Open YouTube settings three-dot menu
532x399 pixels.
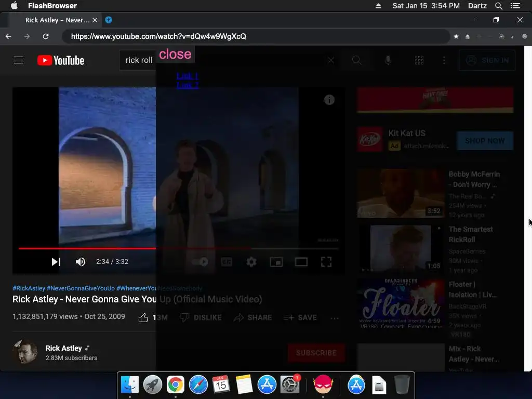pos(444,60)
